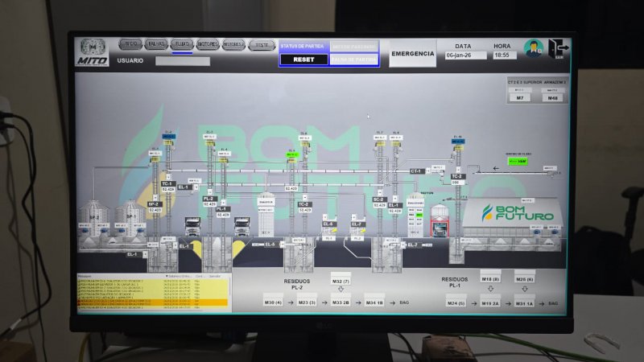The height and width of the screenshot is (362, 644).
Task: Click the M26 (6) button
Action: [525, 278]
